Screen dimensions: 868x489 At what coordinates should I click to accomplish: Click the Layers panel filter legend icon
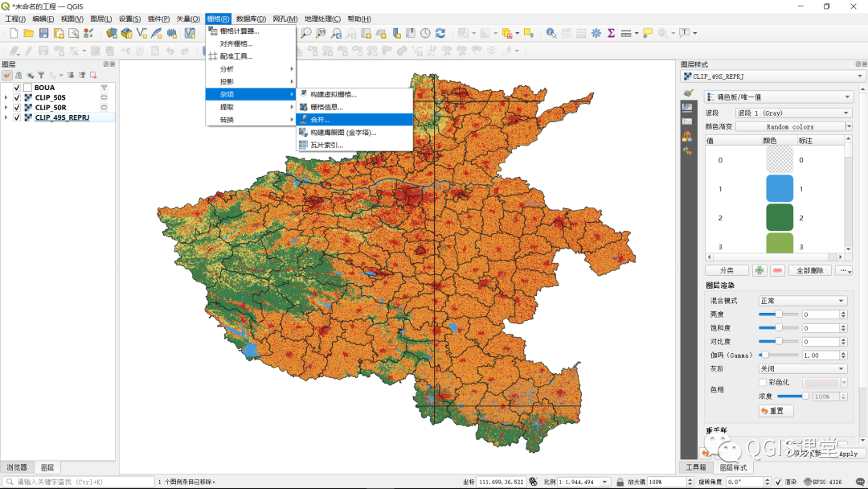pyautogui.click(x=41, y=76)
